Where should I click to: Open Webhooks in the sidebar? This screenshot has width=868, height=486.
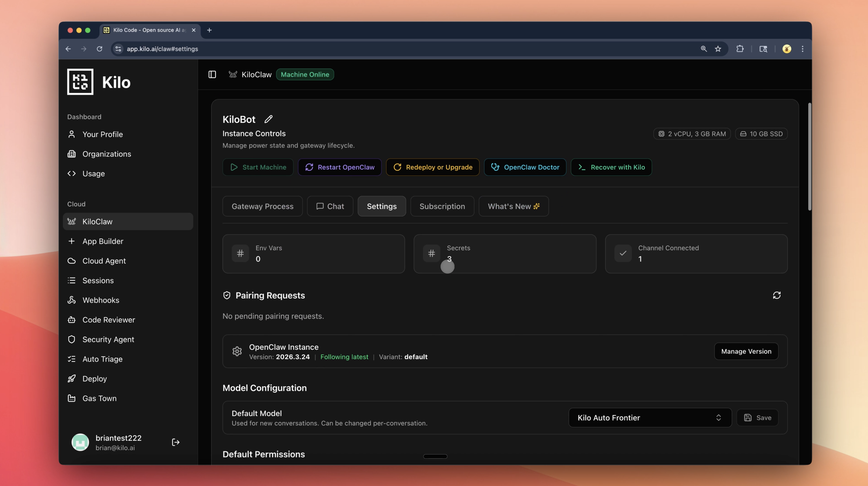(x=101, y=300)
